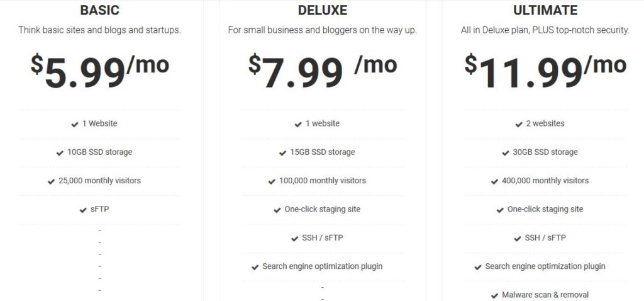Click checkmark next to 30GB SSD storage
The width and height of the screenshot is (644, 301).
[506, 153]
